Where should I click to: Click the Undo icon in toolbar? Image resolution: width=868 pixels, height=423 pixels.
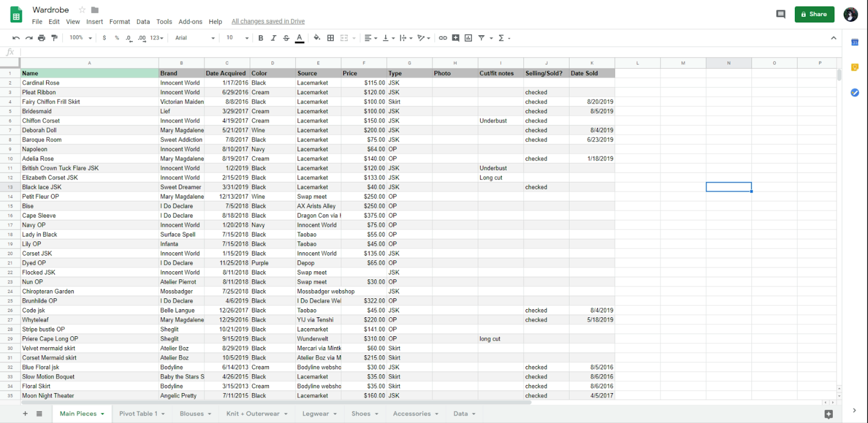16,38
